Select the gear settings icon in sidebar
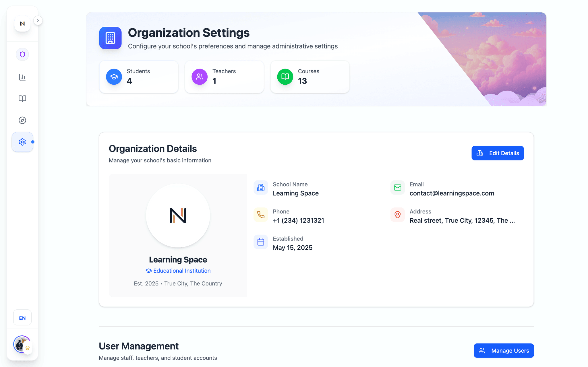588x367 pixels. tap(22, 142)
